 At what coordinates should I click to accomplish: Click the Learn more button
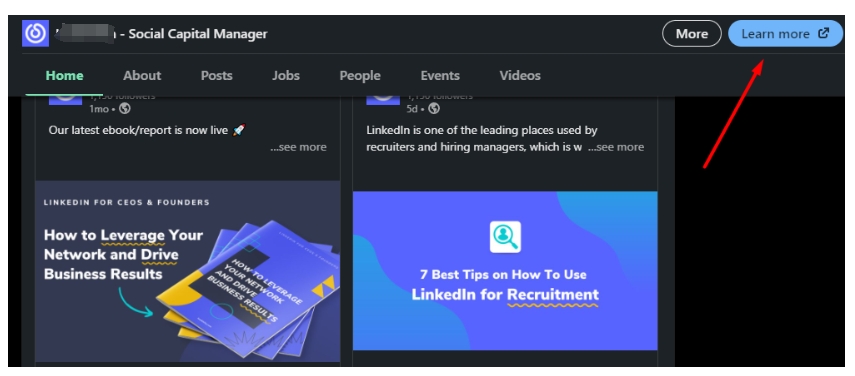(785, 34)
